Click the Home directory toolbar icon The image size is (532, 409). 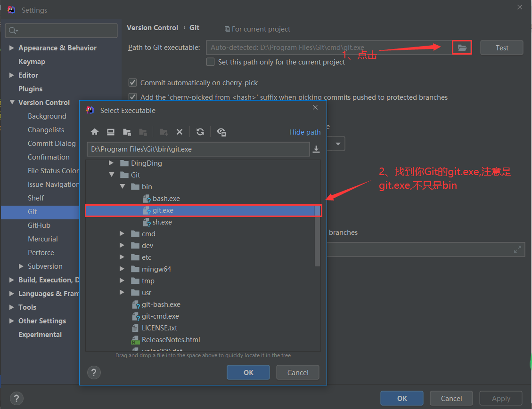tap(95, 132)
